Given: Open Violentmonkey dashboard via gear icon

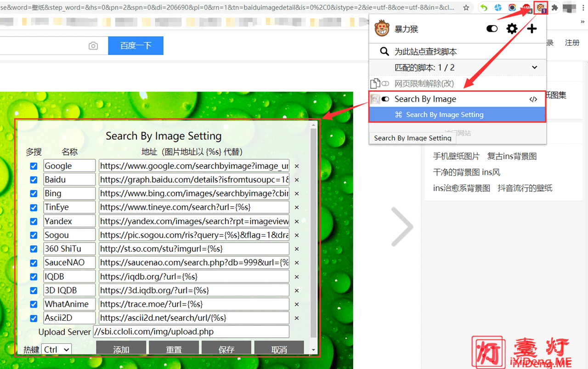Looking at the screenshot, I should click(x=512, y=29).
